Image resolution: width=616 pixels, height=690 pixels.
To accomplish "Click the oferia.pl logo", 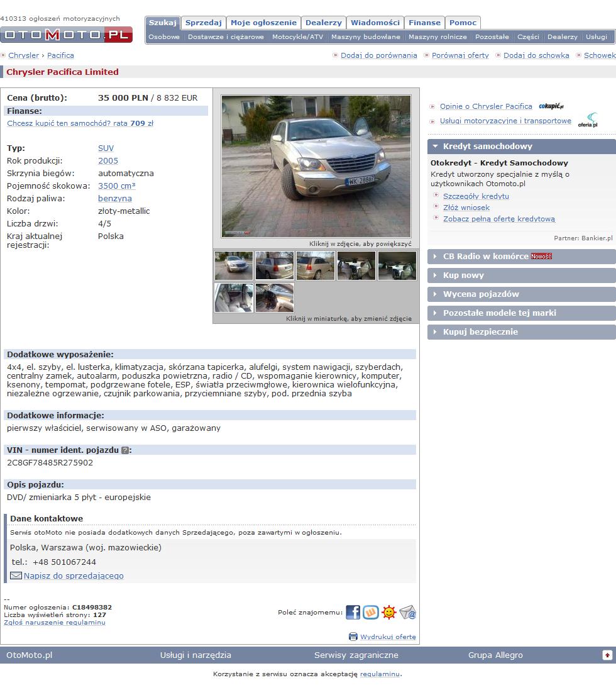I will pyautogui.click(x=588, y=120).
